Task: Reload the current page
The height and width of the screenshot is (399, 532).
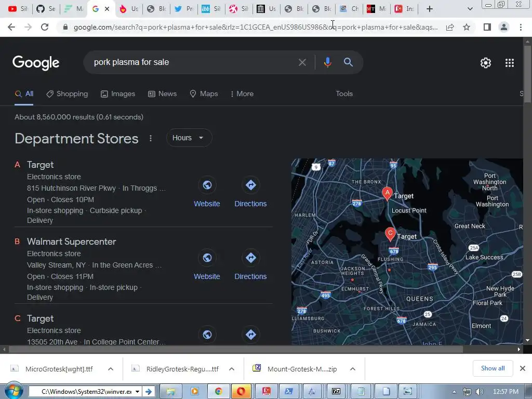Action: [x=45, y=27]
